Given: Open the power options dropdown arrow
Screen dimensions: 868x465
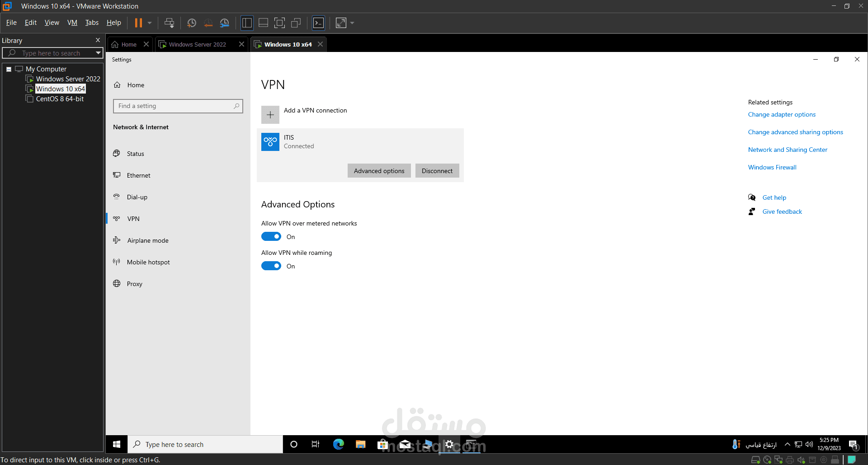Looking at the screenshot, I should (x=150, y=23).
